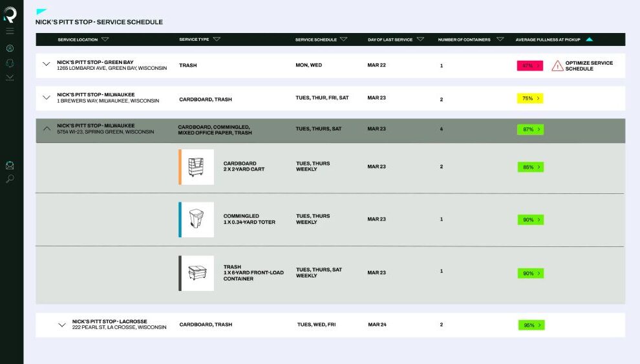Expand the 1 Brewers Way Milwaukee row

coord(46,98)
